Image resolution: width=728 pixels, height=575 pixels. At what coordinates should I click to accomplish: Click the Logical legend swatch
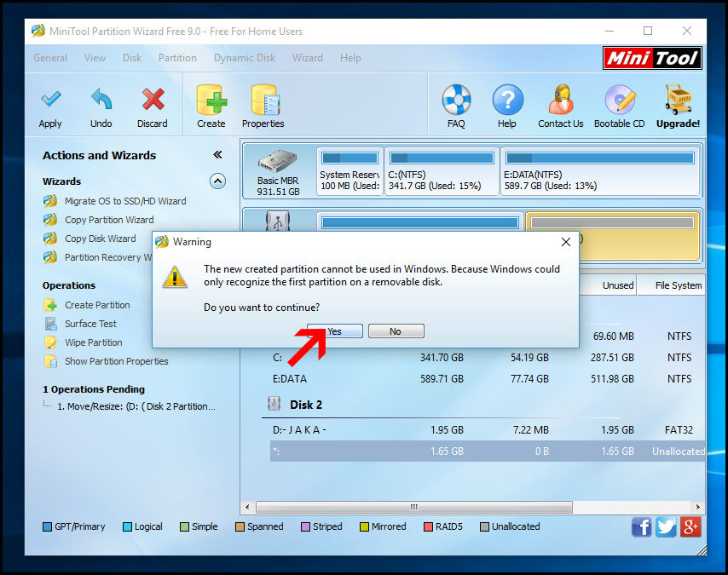(x=127, y=526)
